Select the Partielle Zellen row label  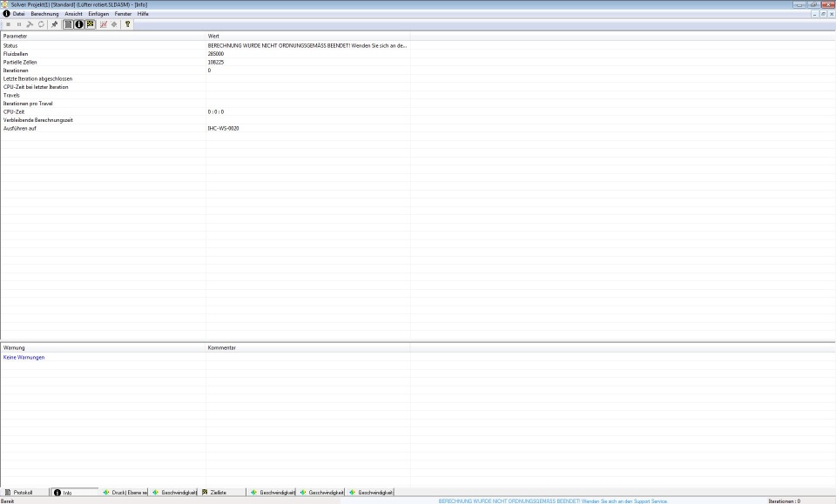(x=20, y=63)
